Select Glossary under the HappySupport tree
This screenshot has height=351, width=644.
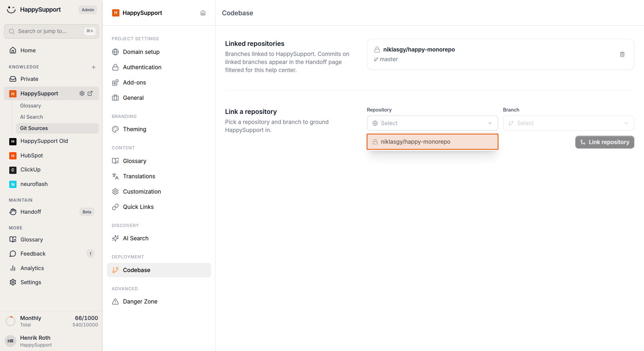pyautogui.click(x=57, y=106)
